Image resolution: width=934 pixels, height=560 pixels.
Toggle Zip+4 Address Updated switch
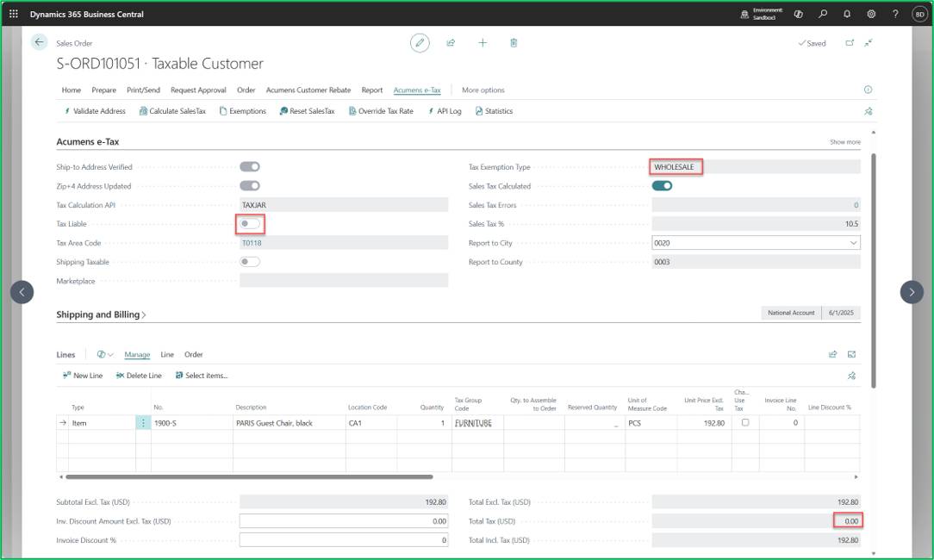(x=250, y=186)
